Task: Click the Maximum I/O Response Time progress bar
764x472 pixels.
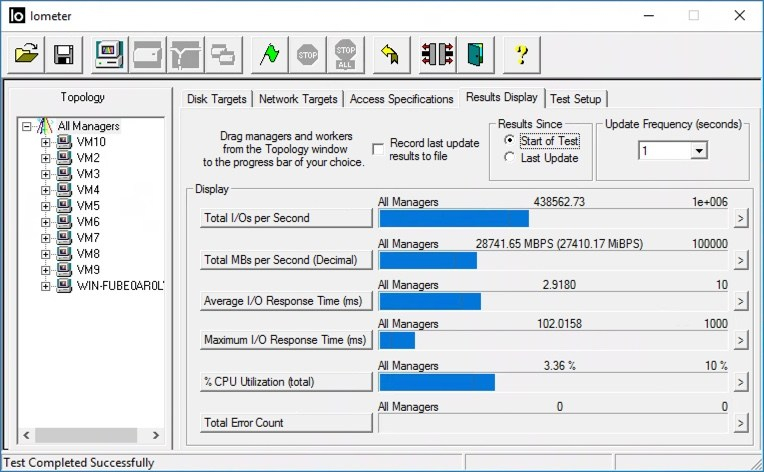Action: [x=553, y=340]
